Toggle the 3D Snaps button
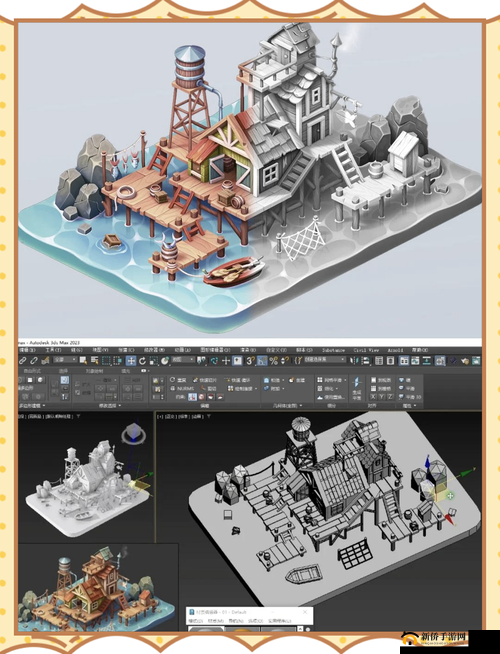Viewport: 500px width, 654px height. coord(249,360)
